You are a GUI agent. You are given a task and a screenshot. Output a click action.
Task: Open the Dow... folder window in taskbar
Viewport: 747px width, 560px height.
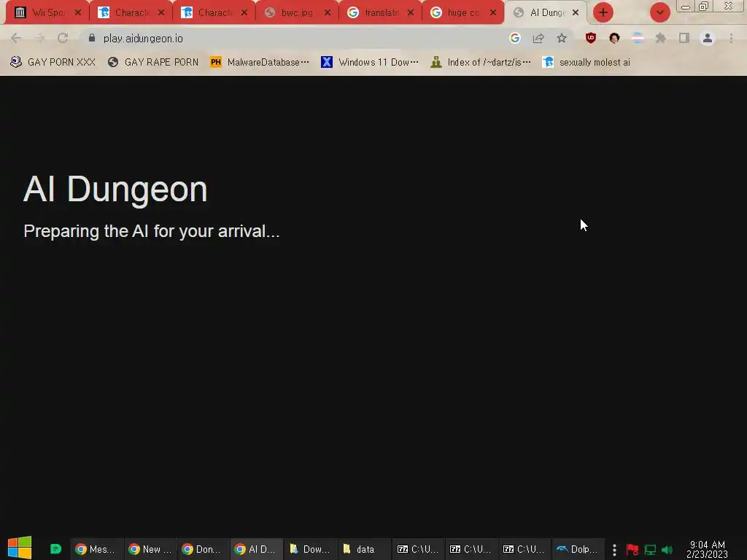pos(309,549)
